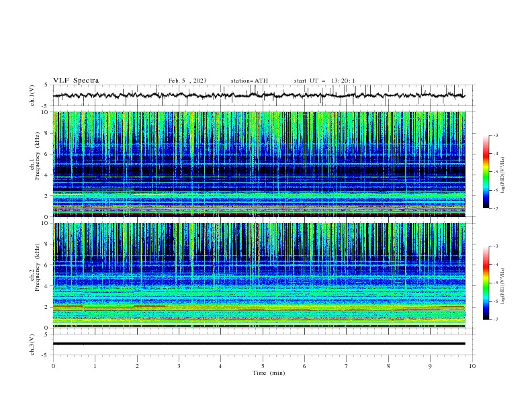Click ch.1 color bar log(PSD) label
Screen dimensions: 532x411
pos(503,175)
